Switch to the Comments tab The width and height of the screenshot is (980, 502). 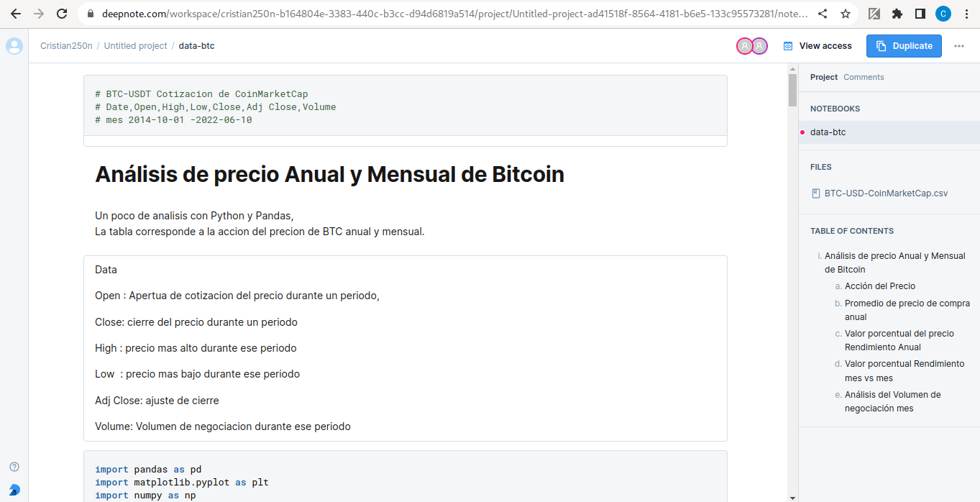(864, 77)
